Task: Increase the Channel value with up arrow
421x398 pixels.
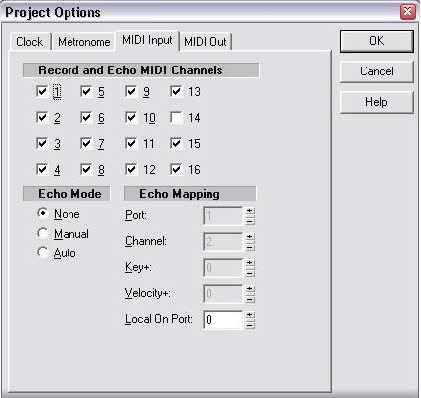Action: point(250,237)
